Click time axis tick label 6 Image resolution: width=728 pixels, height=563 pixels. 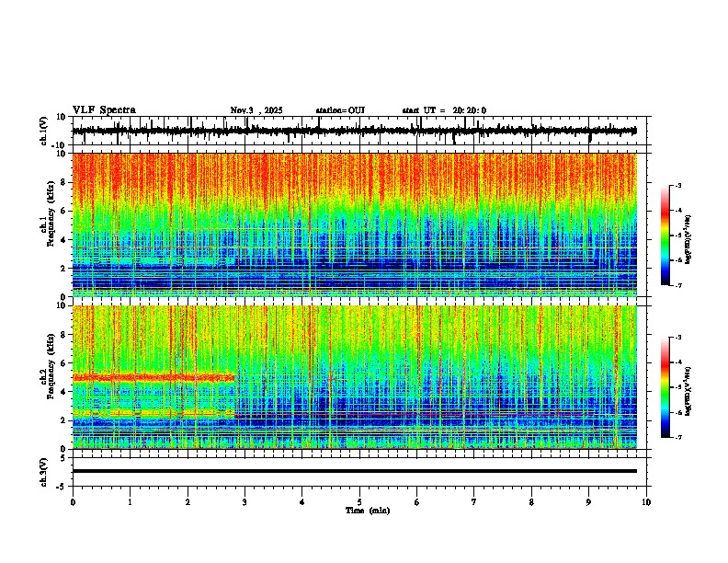(416, 502)
